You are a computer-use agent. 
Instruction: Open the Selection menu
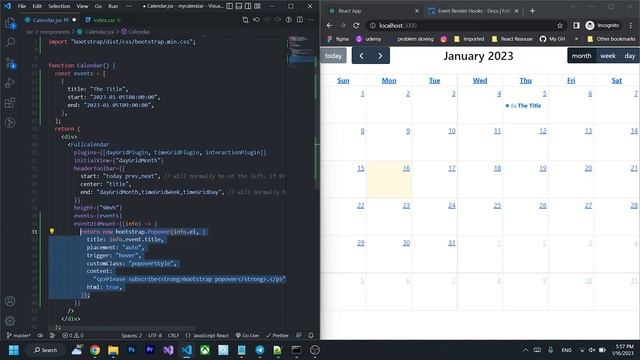point(59,6)
